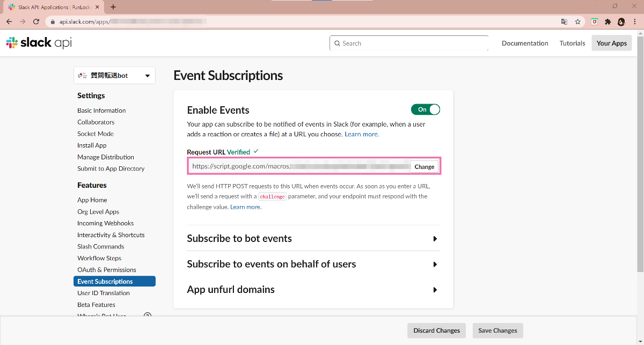
Task: Select Slash Commands in sidebar
Action: click(x=101, y=247)
